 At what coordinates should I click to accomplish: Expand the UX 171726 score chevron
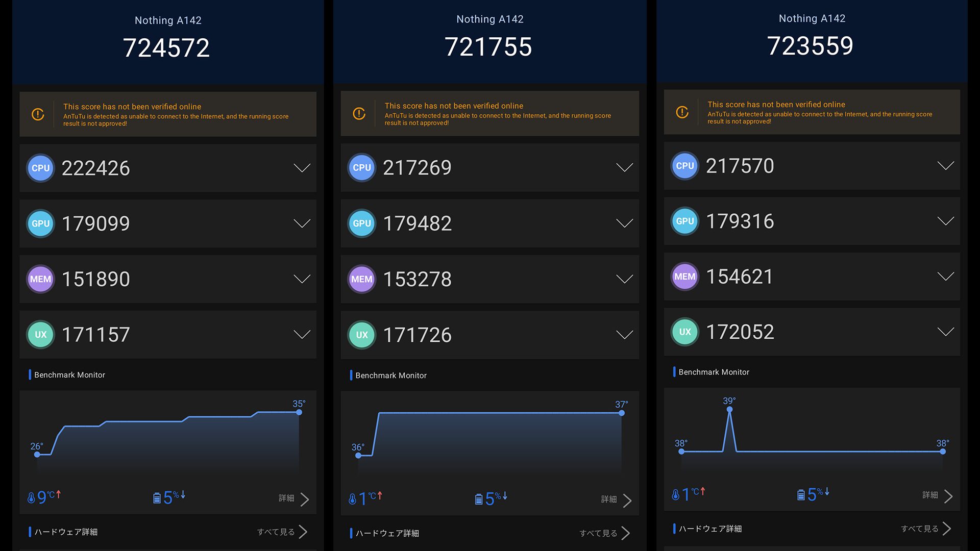tap(624, 335)
